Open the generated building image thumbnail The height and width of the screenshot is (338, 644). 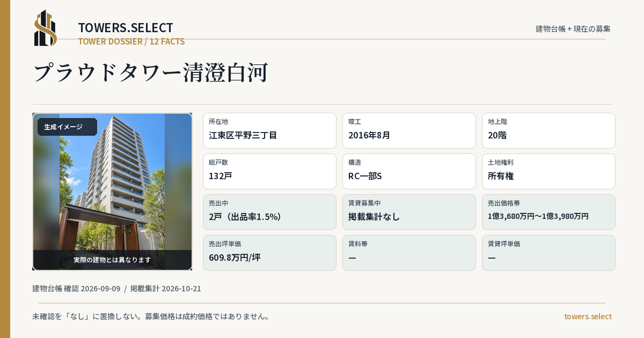[112, 192]
